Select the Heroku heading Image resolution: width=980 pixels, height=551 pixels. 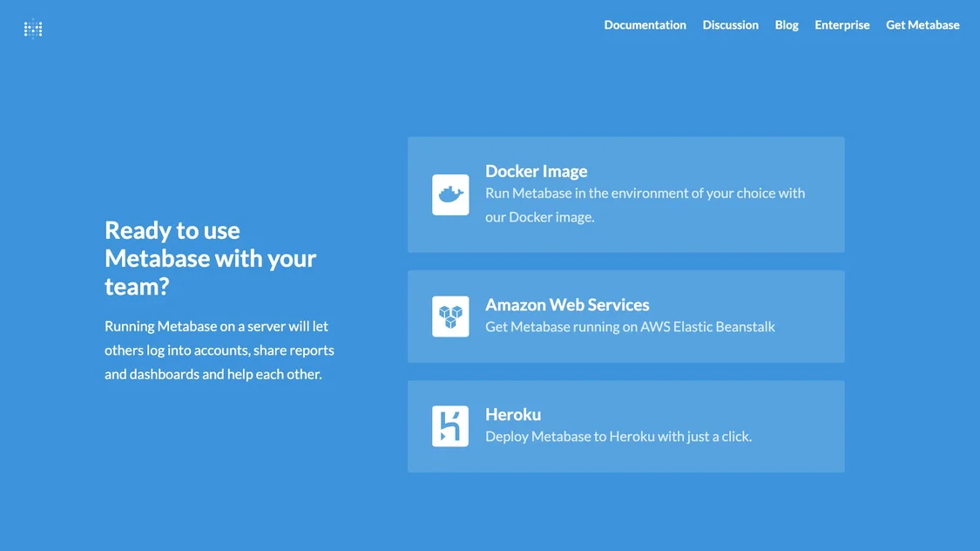[x=513, y=414]
